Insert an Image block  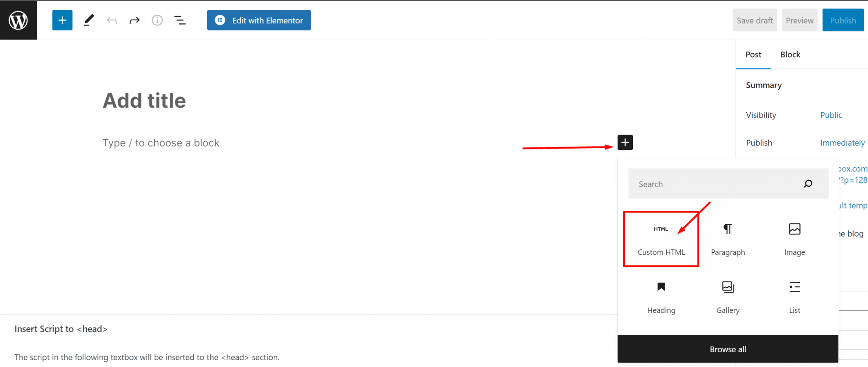coord(794,239)
